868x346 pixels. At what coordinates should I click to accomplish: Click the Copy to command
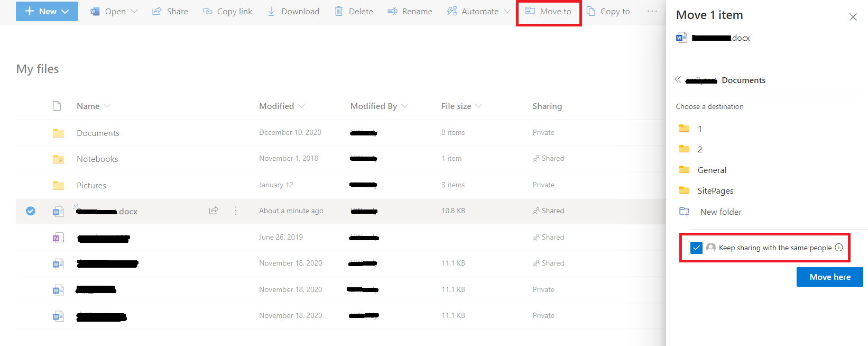tap(608, 11)
